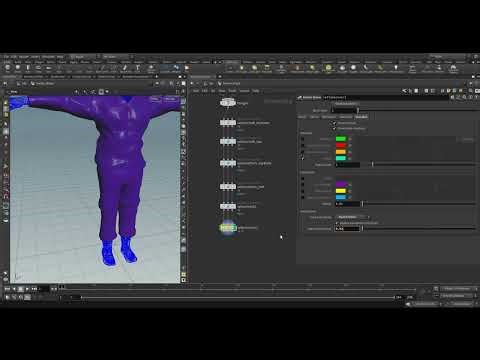Open the File menu

click(x=6, y=57)
